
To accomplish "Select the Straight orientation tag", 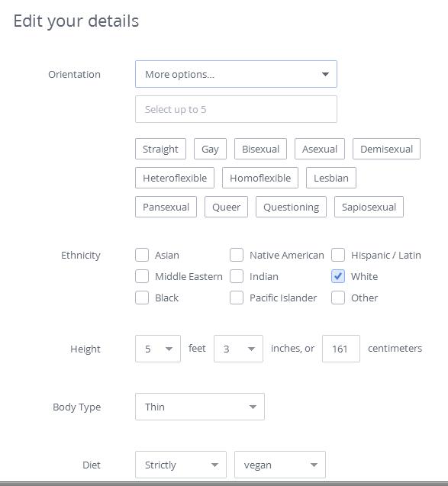I will 160,149.
